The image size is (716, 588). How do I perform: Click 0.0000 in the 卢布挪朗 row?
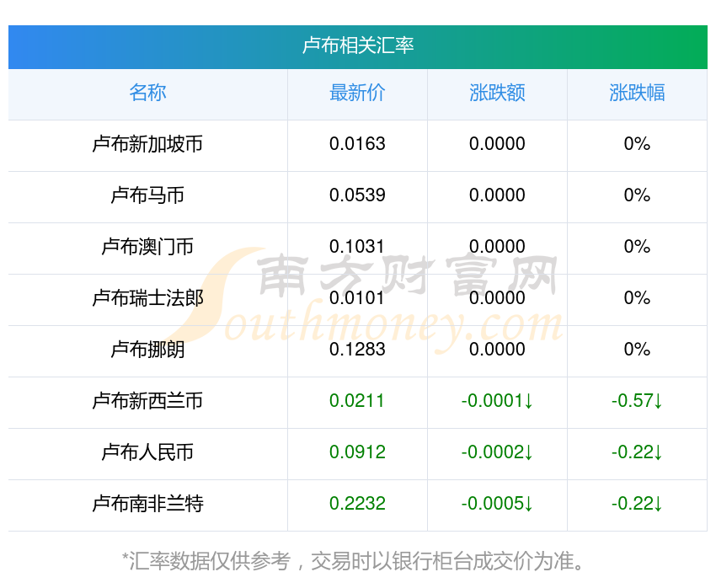497,350
